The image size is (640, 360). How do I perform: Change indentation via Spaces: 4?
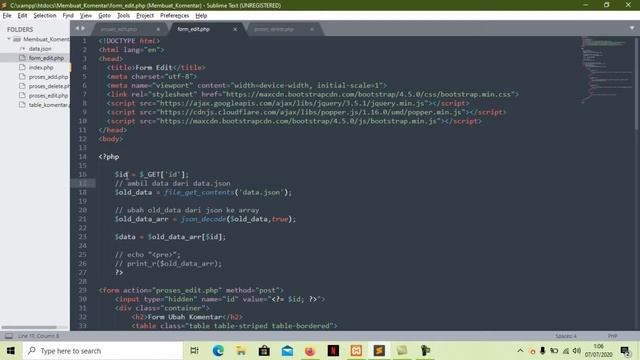click(566, 336)
